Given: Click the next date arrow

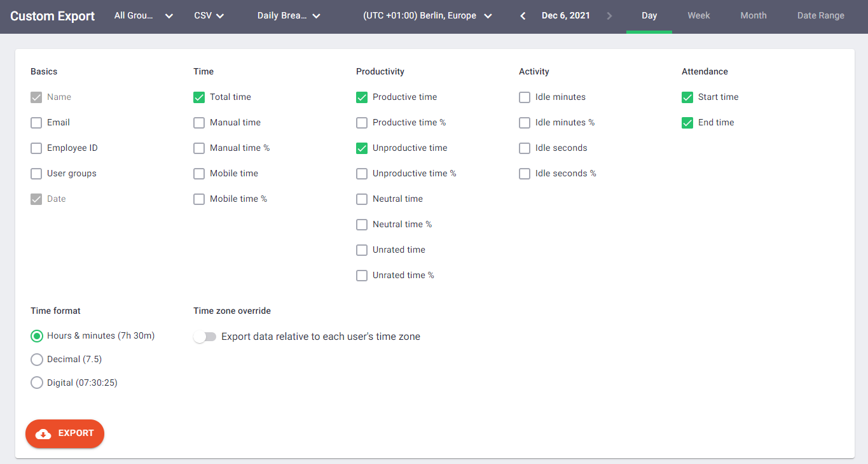Looking at the screenshot, I should (609, 15).
